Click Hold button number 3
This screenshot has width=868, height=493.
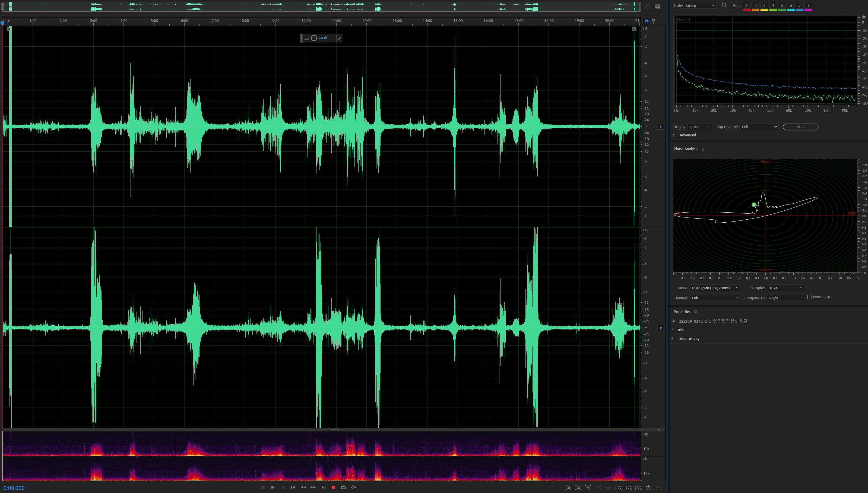pyautogui.click(x=764, y=5)
